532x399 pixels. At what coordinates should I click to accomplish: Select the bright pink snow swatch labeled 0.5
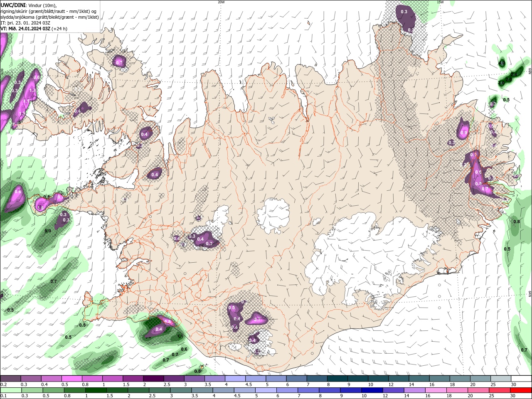click(71, 379)
